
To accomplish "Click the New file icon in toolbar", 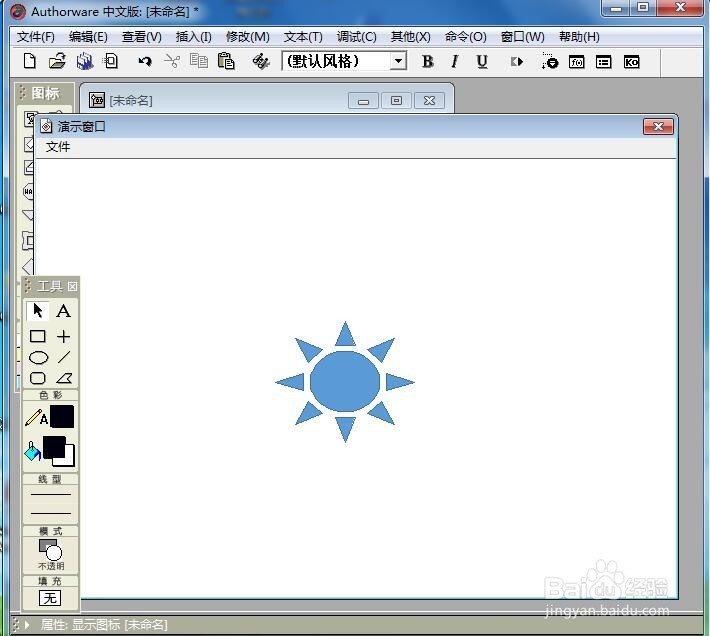I will [x=30, y=61].
